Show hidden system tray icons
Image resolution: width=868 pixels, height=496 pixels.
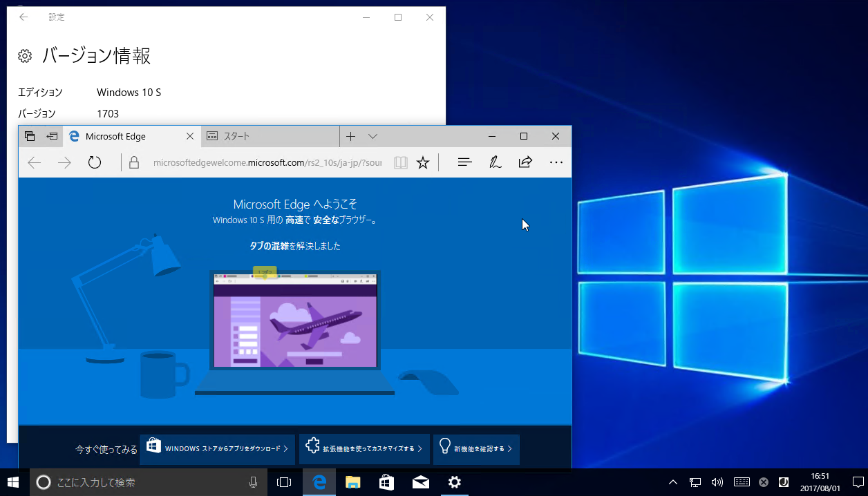click(672, 482)
